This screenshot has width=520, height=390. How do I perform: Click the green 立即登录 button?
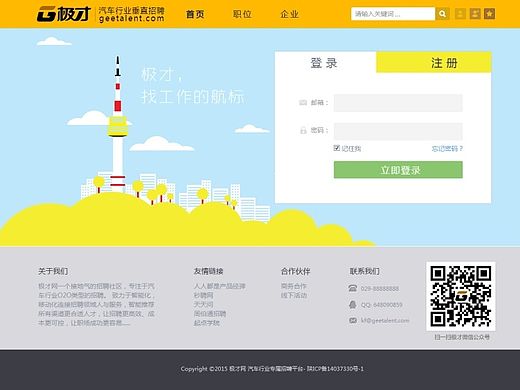(x=398, y=170)
